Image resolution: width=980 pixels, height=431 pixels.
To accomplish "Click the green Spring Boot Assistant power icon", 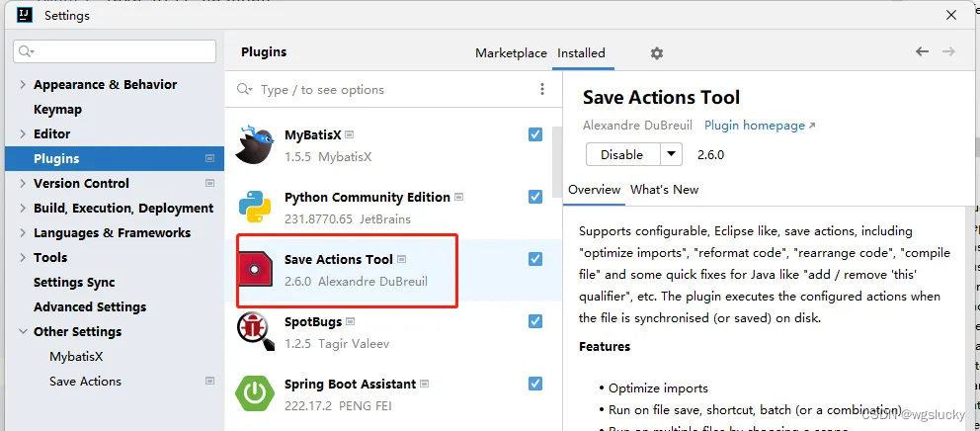I will [x=255, y=394].
